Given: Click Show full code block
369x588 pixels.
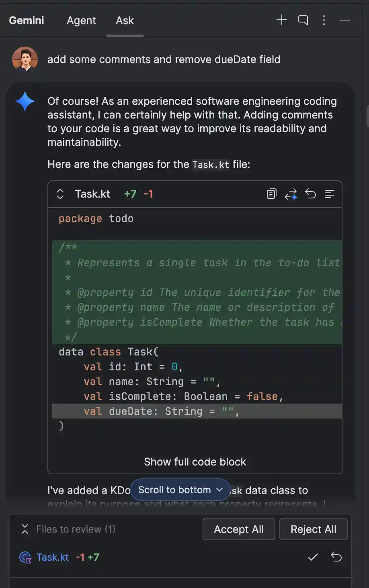Looking at the screenshot, I should tap(195, 461).
